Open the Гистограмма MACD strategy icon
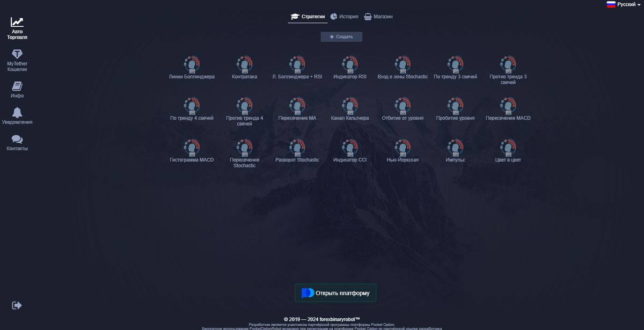 point(192,148)
